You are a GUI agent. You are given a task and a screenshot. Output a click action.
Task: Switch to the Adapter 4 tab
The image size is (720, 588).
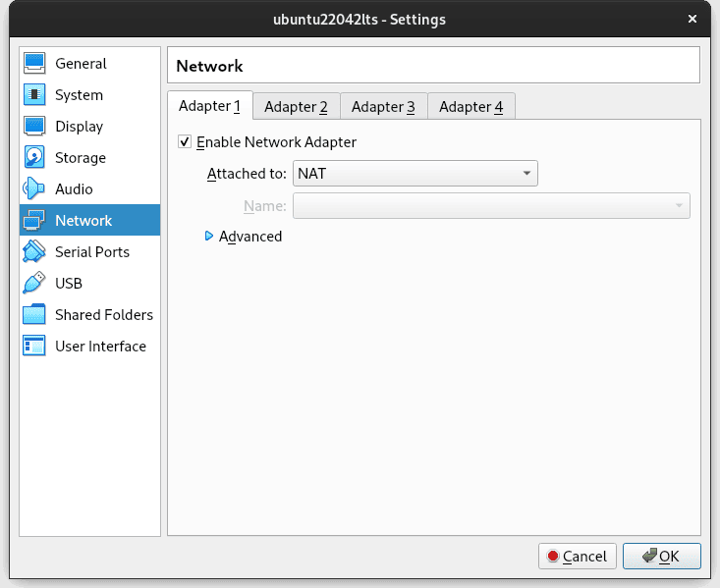[471, 106]
